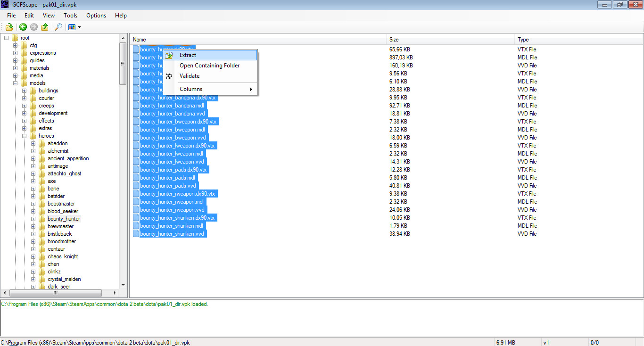
Task: Click the Up one folder toolbar icon
Action: pos(45,27)
